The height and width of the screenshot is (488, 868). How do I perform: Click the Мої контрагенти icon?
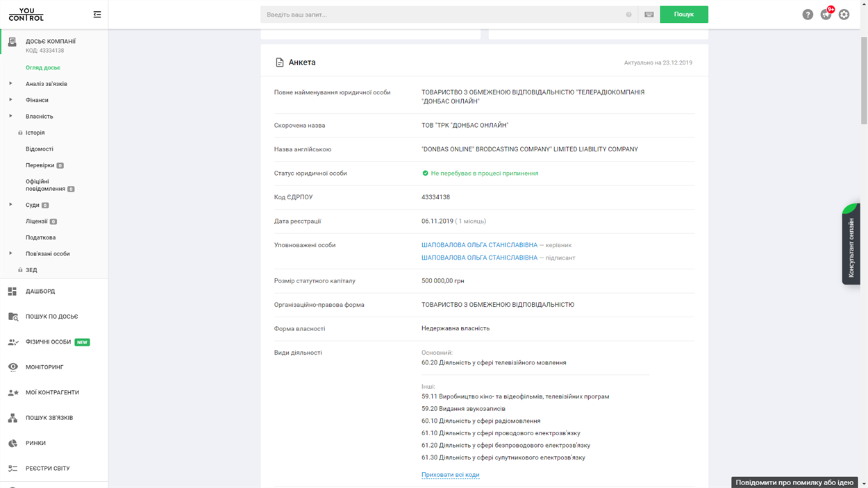[12, 393]
